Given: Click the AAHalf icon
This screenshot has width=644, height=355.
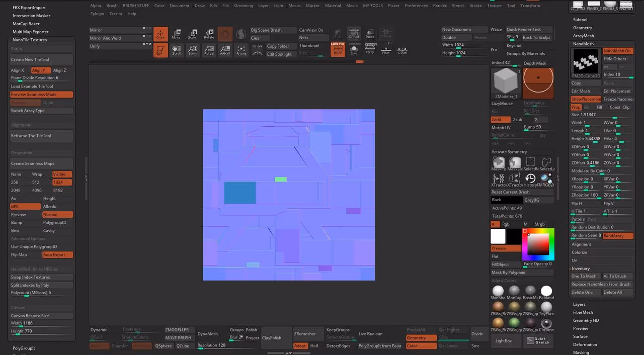Looking at the screenshot, I should coord(225,50).
